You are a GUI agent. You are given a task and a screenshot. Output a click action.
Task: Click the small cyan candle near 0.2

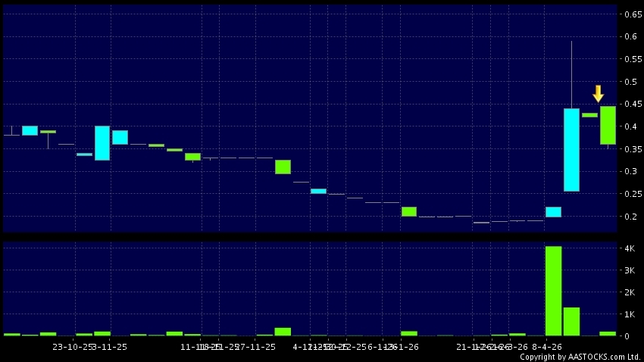tap(553, 211)
